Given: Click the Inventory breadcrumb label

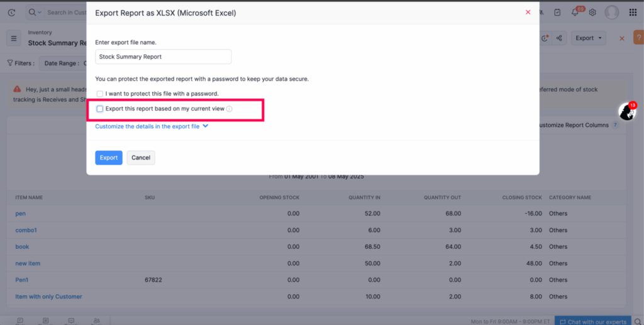Looking at the screenshot, I should (x=40, y=33).
